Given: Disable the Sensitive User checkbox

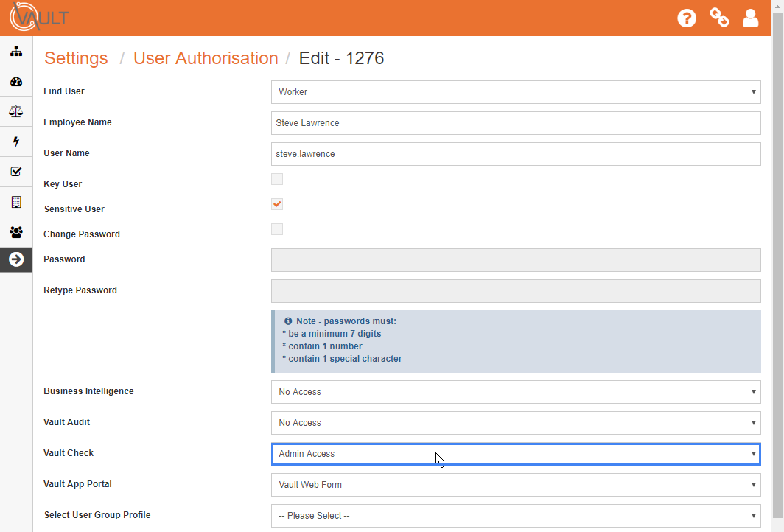Looking at the screenshot, I should point(276,204).
